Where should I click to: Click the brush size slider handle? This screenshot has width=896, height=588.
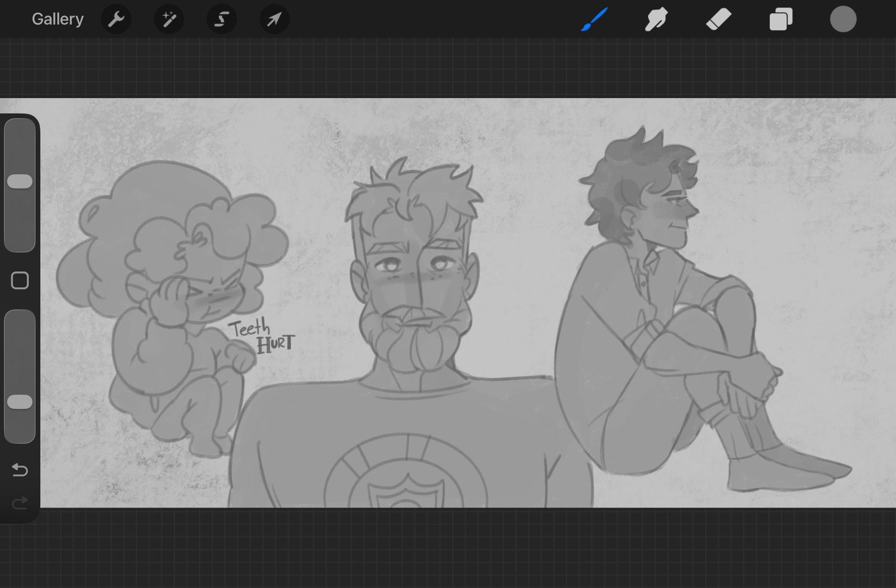[20, 181]
